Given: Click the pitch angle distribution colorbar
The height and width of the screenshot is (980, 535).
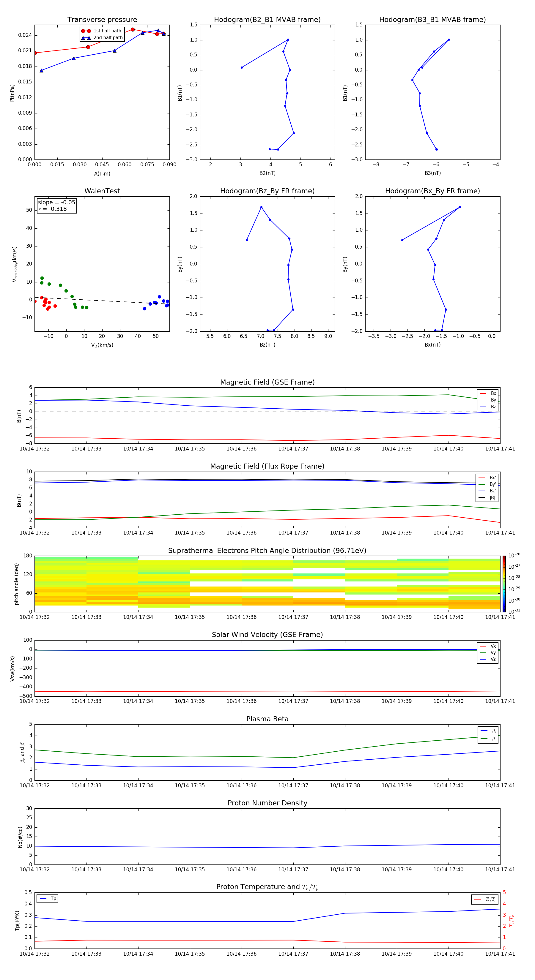Looking at the screenshot, I should (504, 584).
